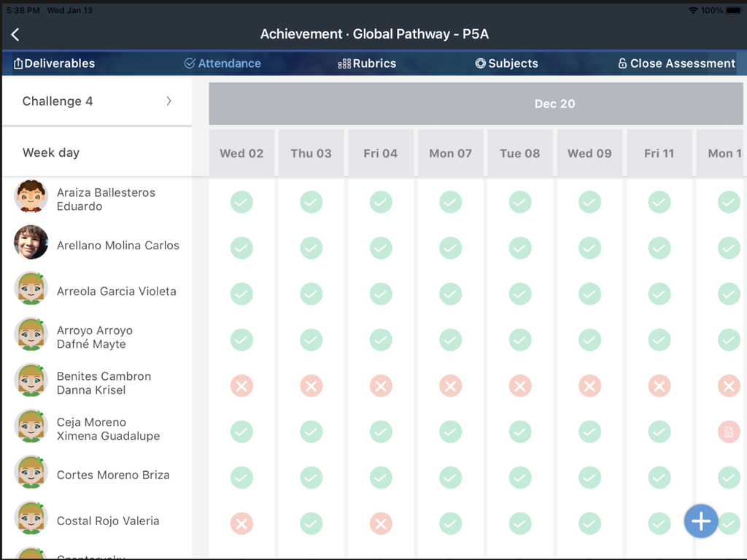Viewport: 747px width, 560px height.
Task: Click the Wi-Fi icon in the status bar
Action: coord(695,10)
